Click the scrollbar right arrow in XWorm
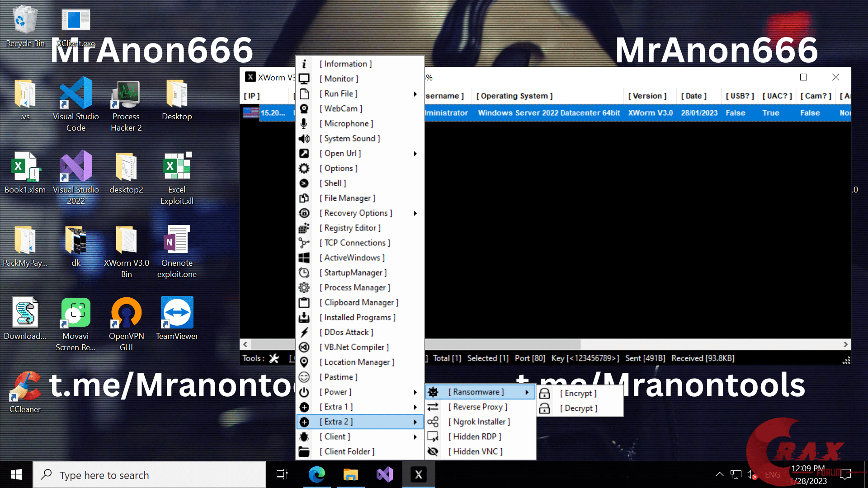Viewport: 868px width, 488px height. tap(845, 344)
